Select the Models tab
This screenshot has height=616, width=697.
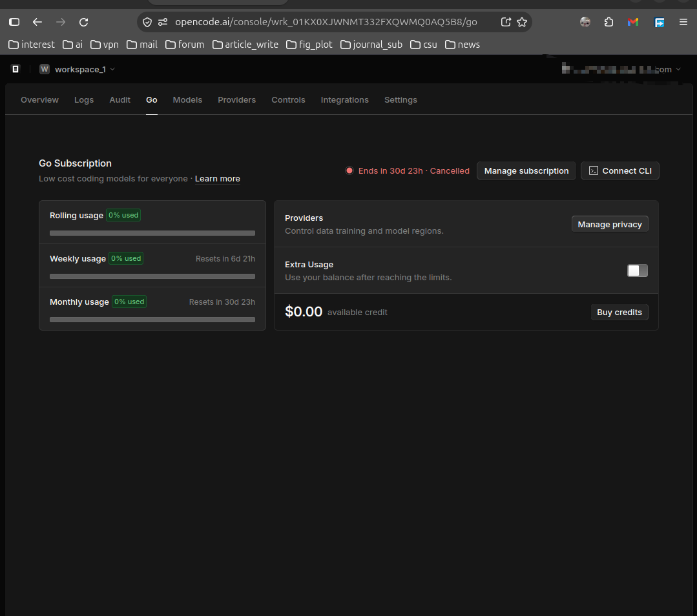coord(187,100)
